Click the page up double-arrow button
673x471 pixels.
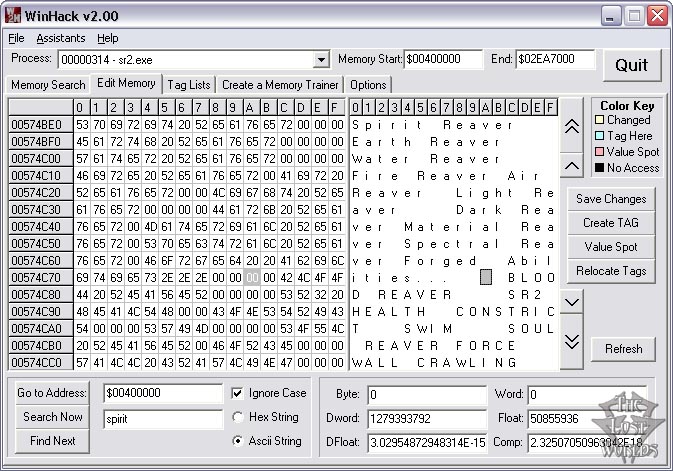pos(572,126)
